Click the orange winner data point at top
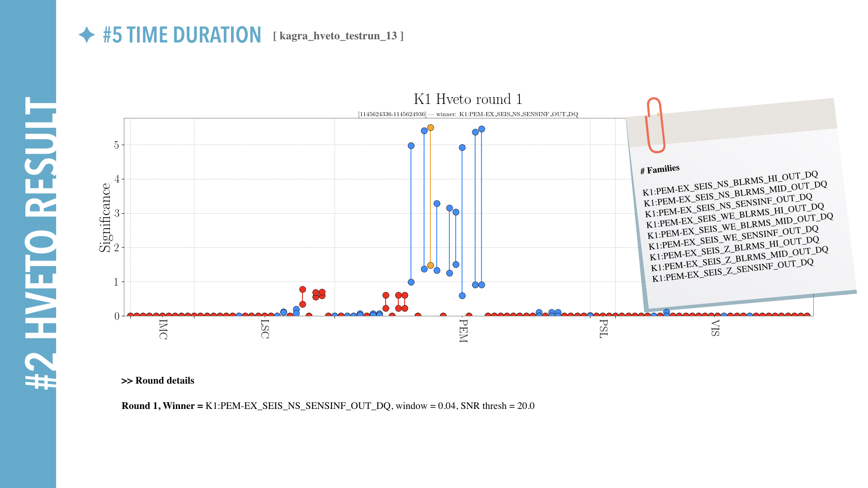Screen dimensions: 868x488 click(x=430, y=128)
